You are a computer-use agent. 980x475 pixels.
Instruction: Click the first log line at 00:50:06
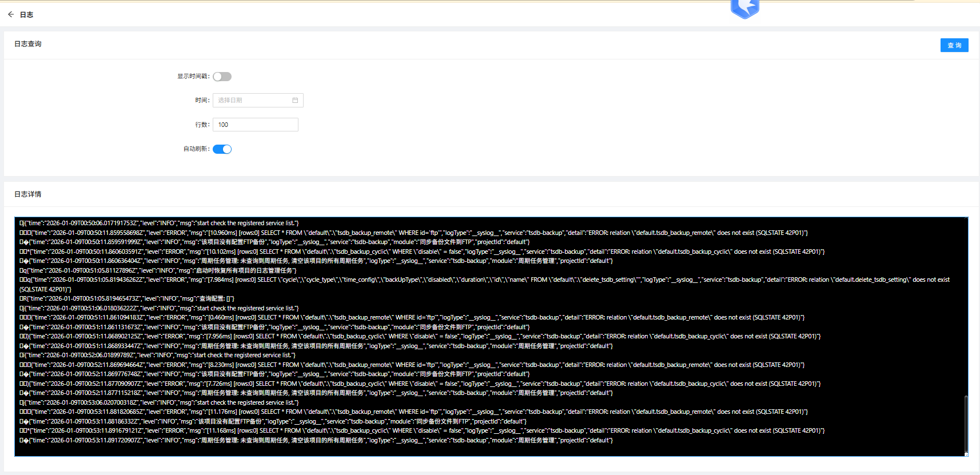(160, 223)
